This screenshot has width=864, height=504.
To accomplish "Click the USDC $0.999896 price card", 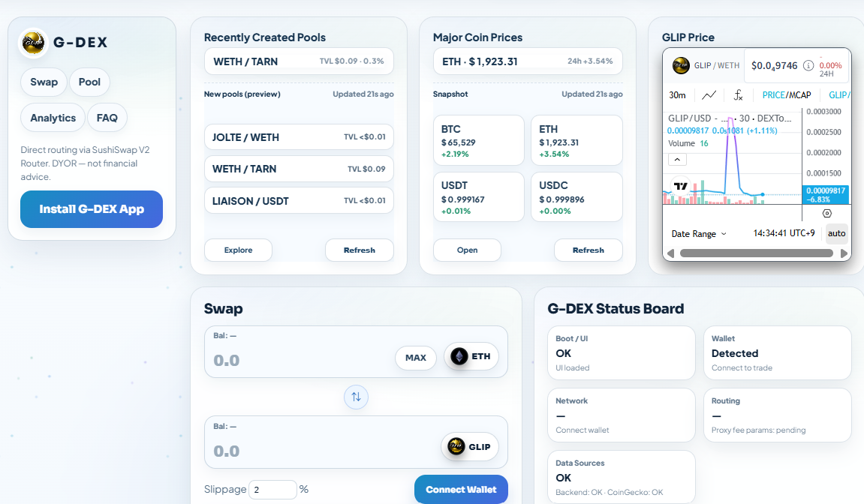I will click(x=577, y=197).
